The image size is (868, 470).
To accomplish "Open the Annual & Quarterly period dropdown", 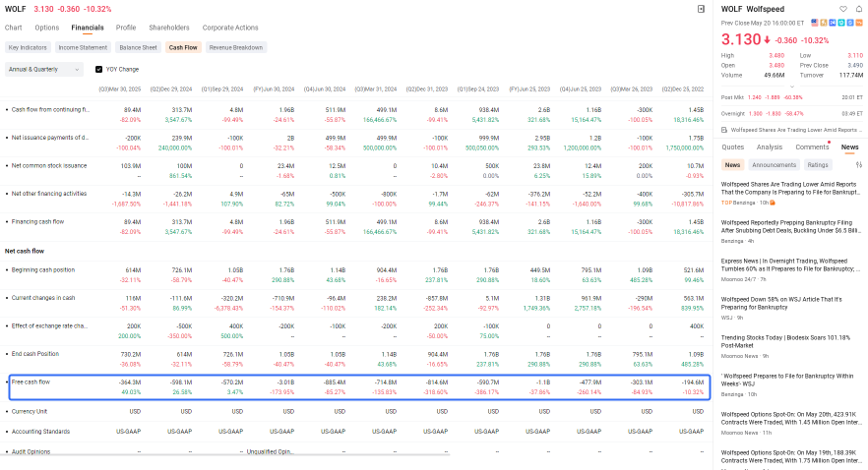I will [x=44, y=69].
